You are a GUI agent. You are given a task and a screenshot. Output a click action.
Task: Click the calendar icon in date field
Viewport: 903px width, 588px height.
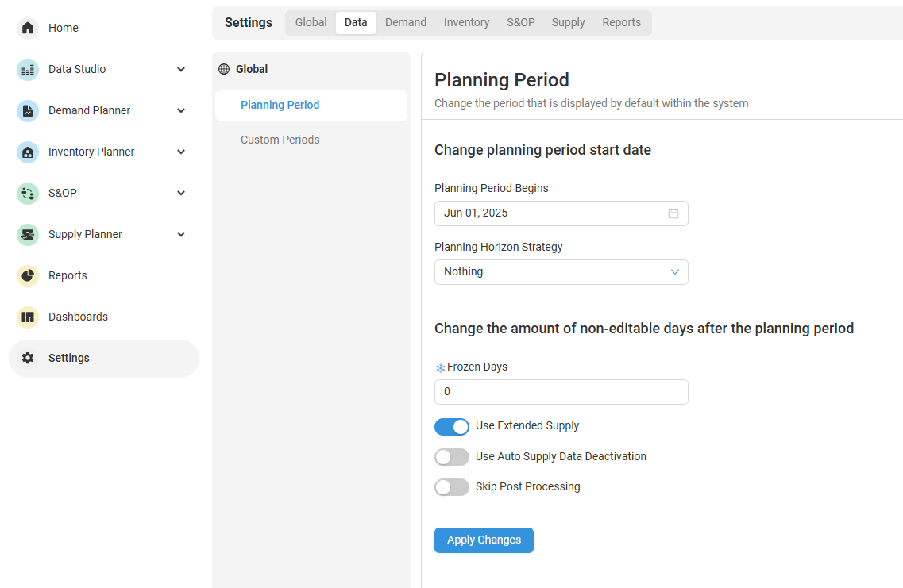point(673,213)
